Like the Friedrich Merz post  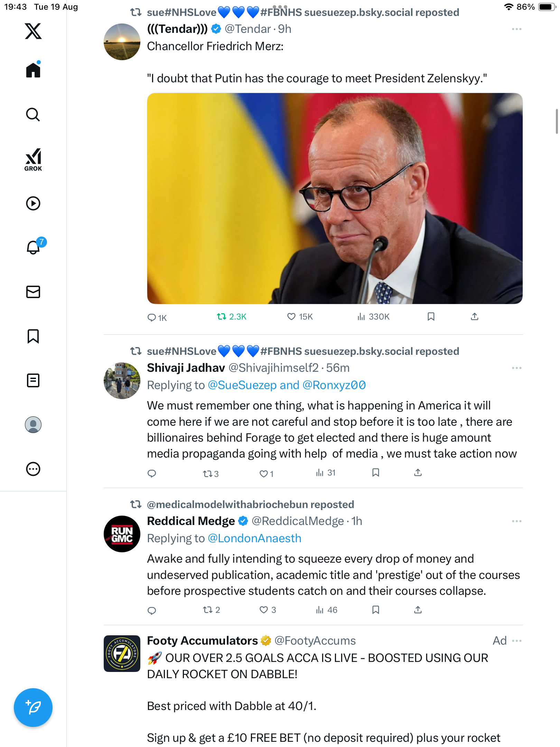(291, 316)
